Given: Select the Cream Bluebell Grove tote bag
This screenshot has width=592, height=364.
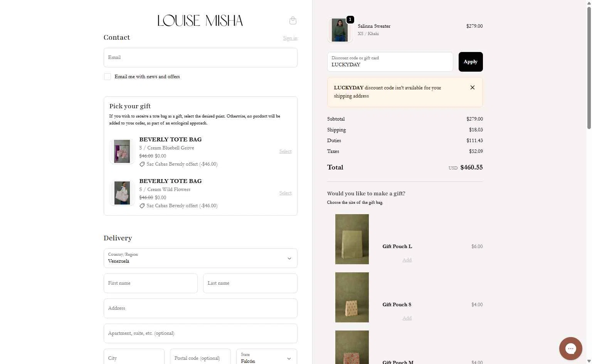Looking at the screenshot, I should [x=285, y=151].
